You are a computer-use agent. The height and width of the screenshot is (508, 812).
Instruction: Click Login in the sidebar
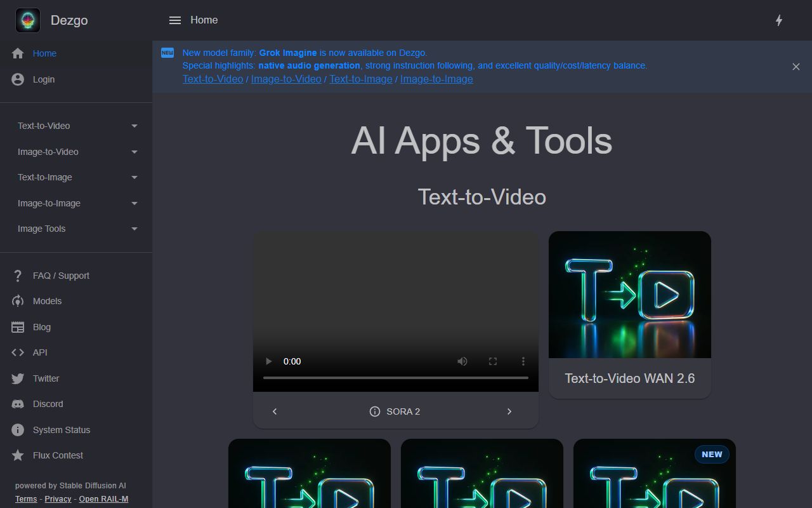point(43,79)
